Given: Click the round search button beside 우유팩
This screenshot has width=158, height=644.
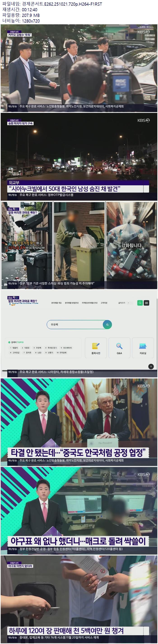Looking at the screenshot, I should pos(107,325).
